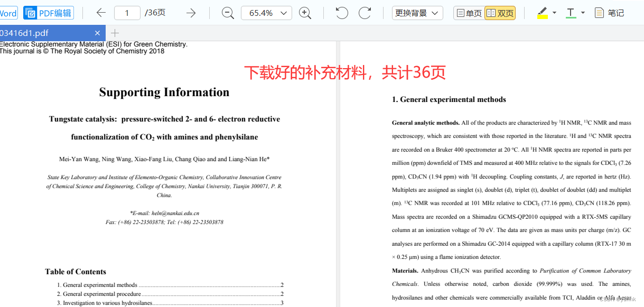Click 'Table of Contents' heading
The width and height of the screenshot is (644, 307).
(x=76, y=272)
